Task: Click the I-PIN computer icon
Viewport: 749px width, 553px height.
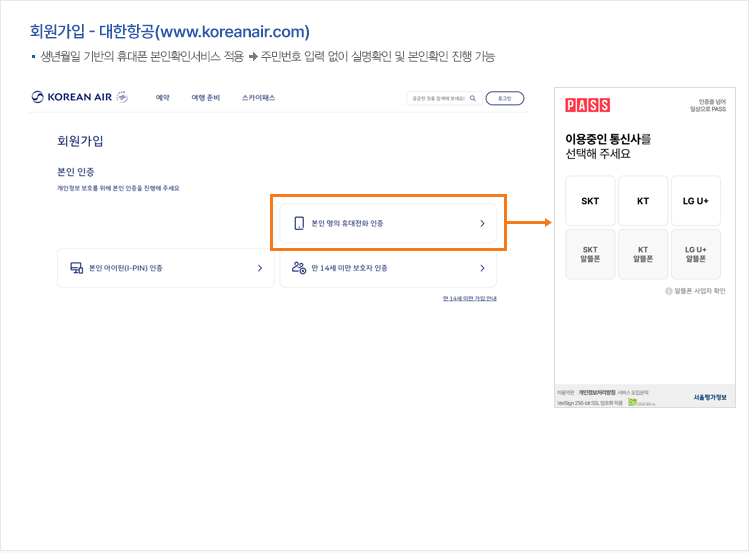Action: [x=76, y=268]
